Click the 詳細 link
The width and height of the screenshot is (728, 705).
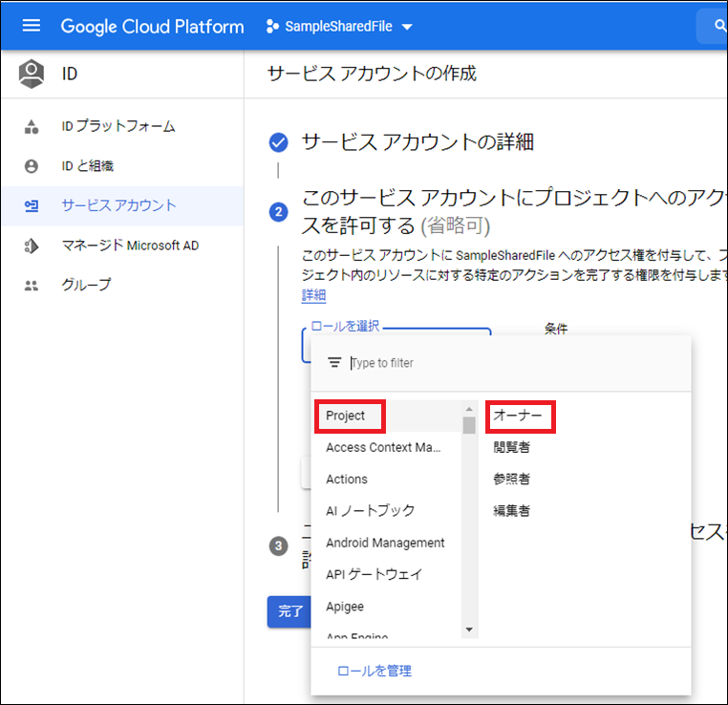point(314,295)
